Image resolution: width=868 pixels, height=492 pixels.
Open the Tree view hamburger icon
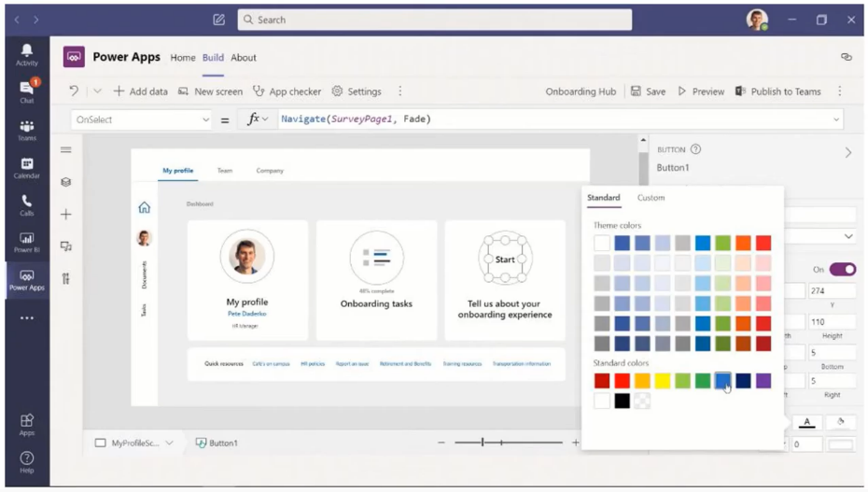click(x=66, y=149)
